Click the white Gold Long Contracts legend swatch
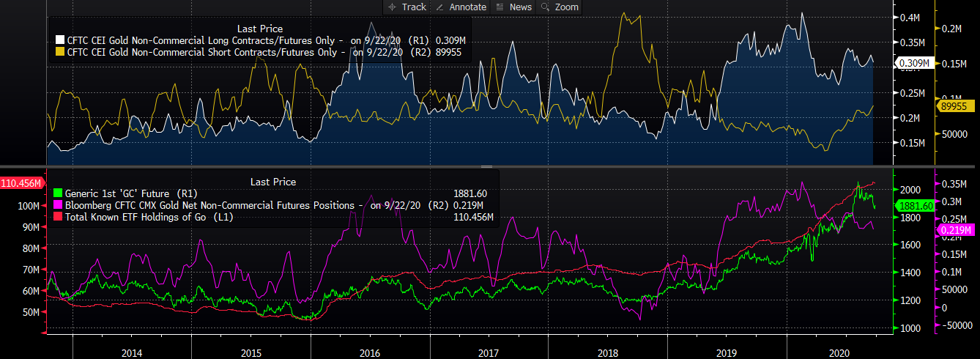This screenshot has width=980, height=359. pos(60,41)
